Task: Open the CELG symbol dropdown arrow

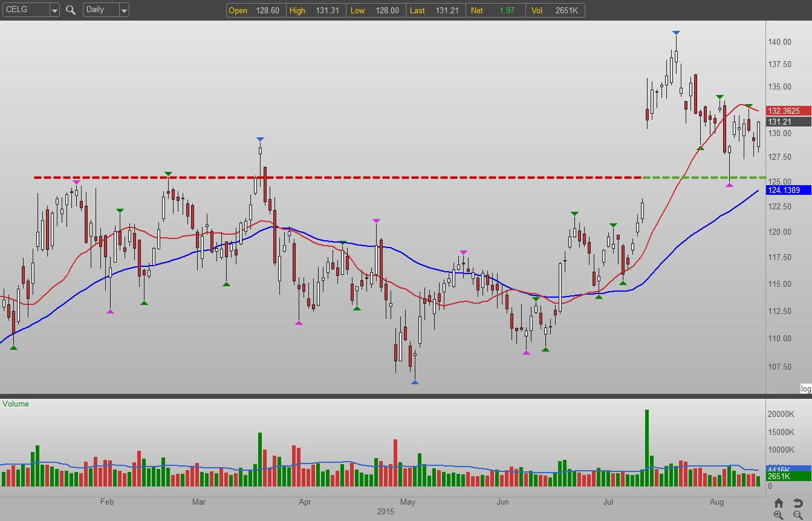Action: 54,10
